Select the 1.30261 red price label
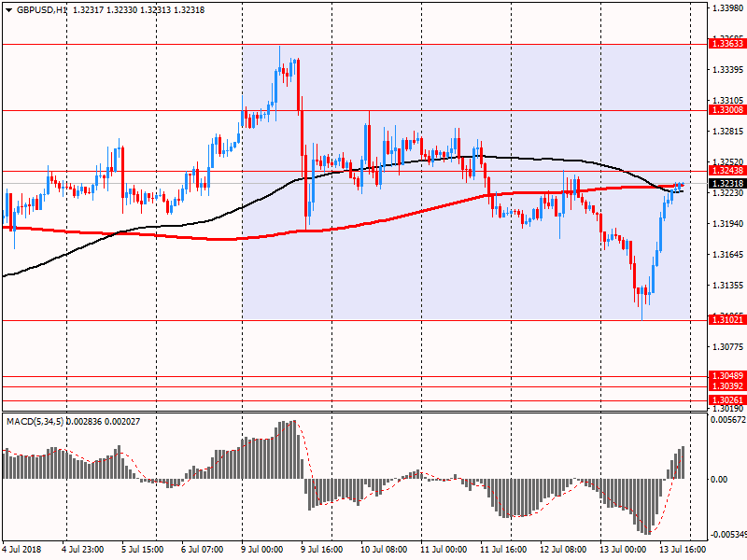This screenshot has height=560, width=747. point(726,400)
